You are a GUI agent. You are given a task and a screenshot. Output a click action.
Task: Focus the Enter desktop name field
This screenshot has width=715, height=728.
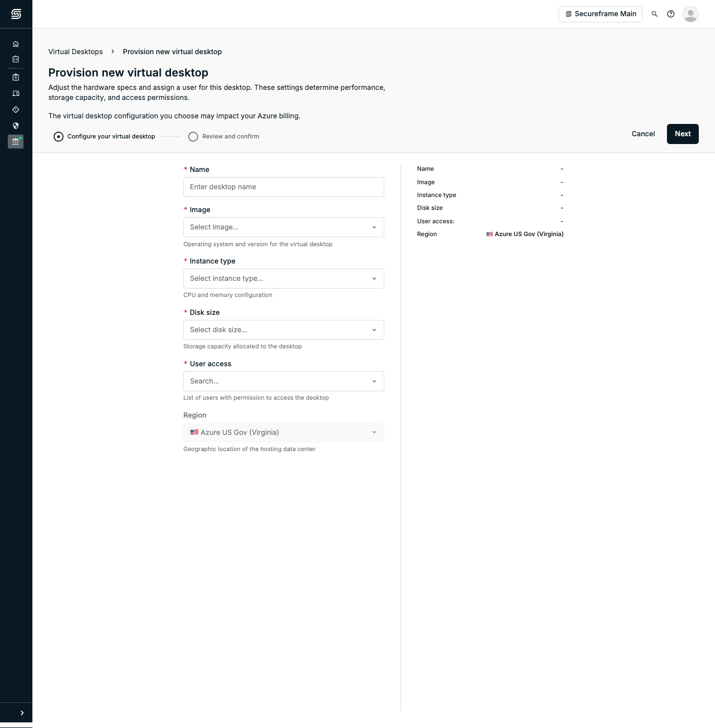pyautogui.click(x=284, y=187)
